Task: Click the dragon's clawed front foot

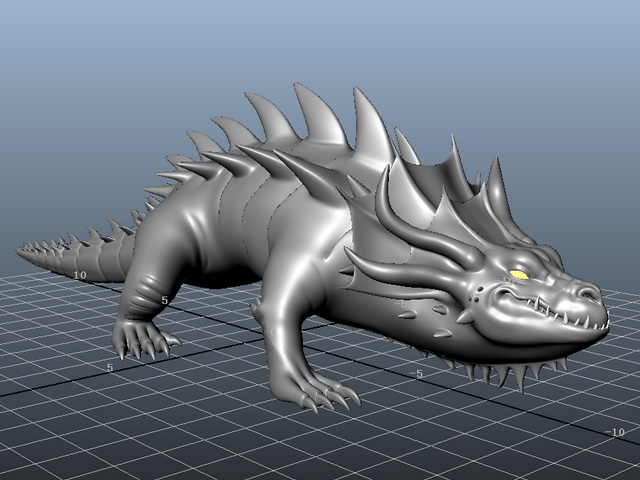Action: pos(316,391)
